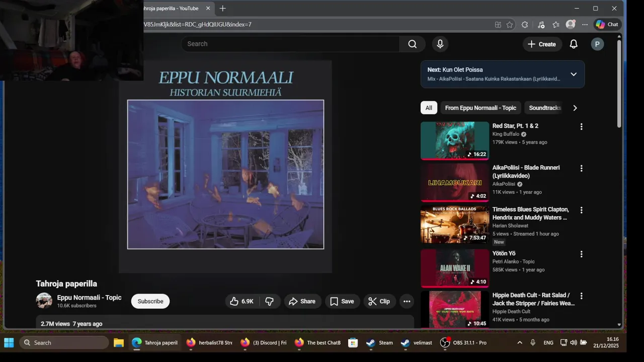Screen dimensions: 644x362
Task: Click the Windows taskbar Search box
Action: point(64,343)
